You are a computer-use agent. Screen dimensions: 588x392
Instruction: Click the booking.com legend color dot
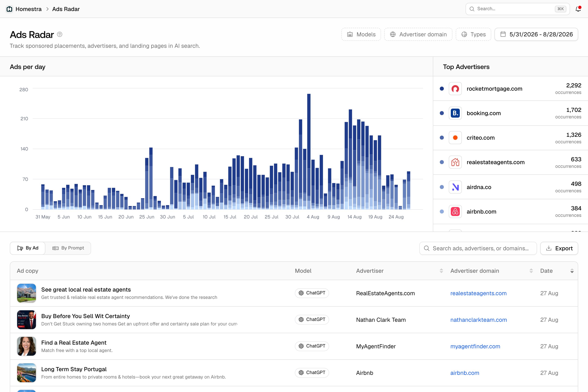[x=442, y=113]
